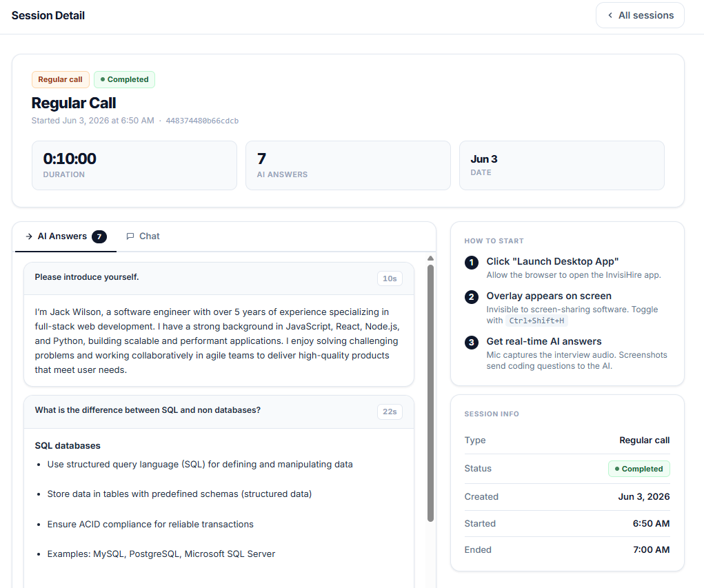
Task: Click the step number 1 circle icon
Action: click(472, 262)
